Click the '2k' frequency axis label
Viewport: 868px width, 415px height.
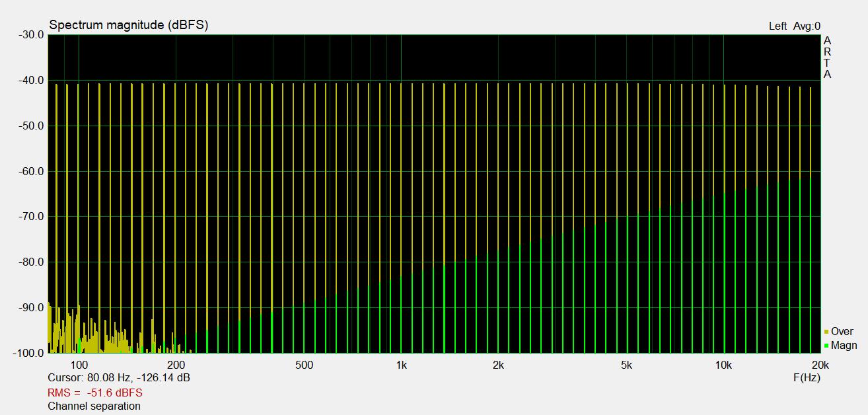click(498, 365)
